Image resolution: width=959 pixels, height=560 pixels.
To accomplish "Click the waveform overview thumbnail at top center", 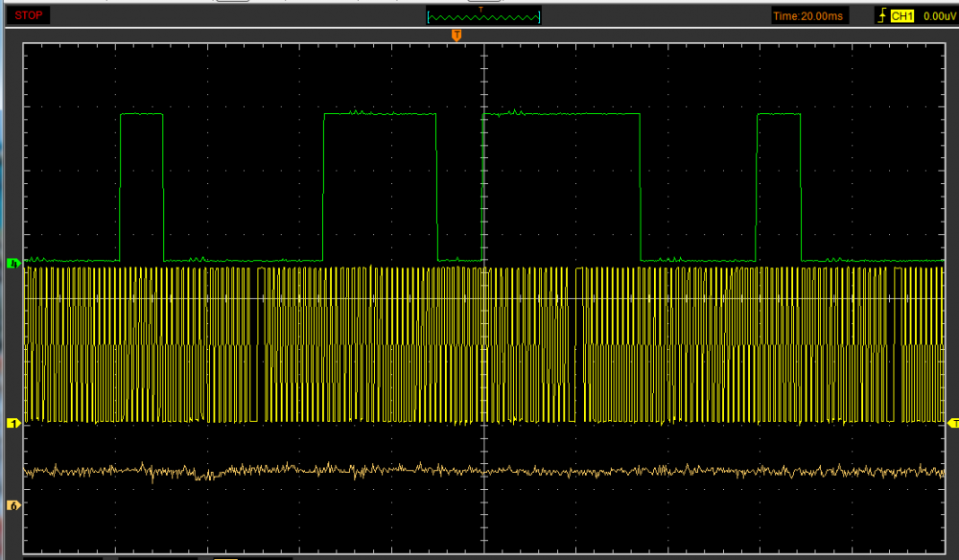I will 483,16.
